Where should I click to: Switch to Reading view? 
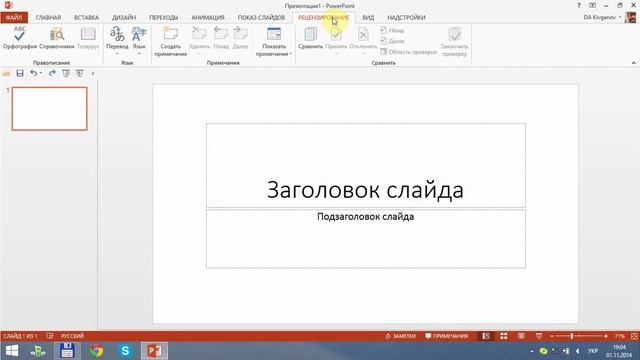tap(521, 336)
